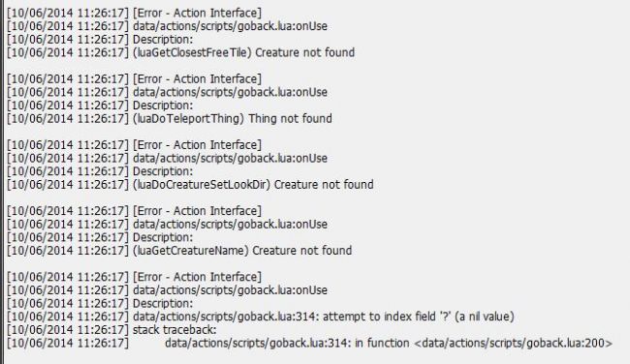Click the fourth goback.lua:onUse script path line
The width and height of the screenshot is (630, 364).
coord(167,224)
